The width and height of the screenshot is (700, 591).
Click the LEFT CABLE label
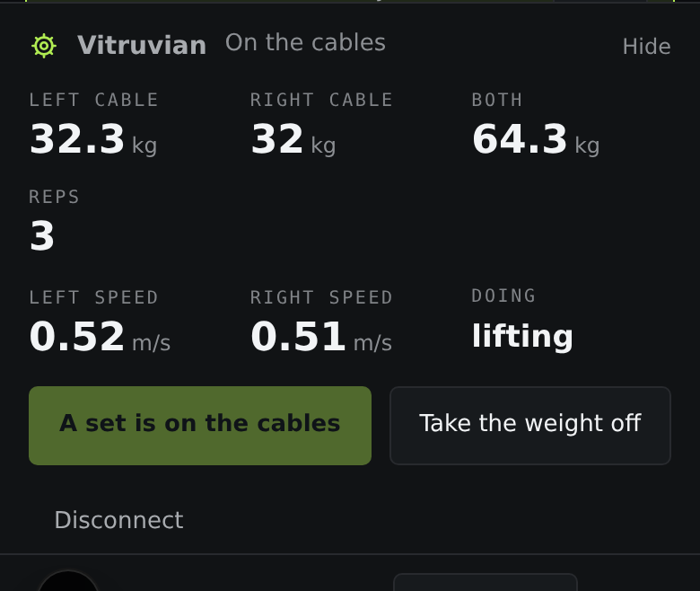pyautogui.click(x=93, y=100)
